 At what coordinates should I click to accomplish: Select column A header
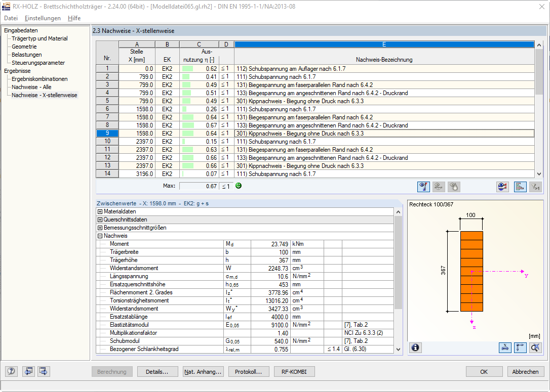[x=137, y=44]
